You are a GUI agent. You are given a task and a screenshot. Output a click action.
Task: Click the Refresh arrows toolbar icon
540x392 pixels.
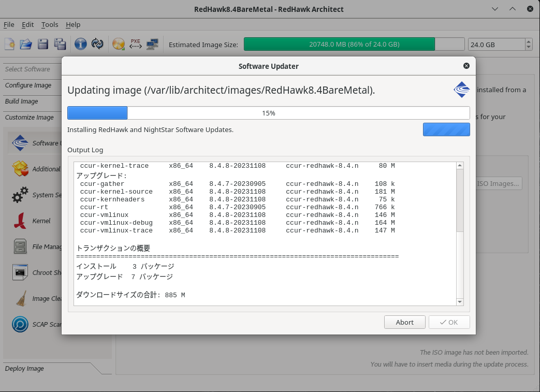97,44
